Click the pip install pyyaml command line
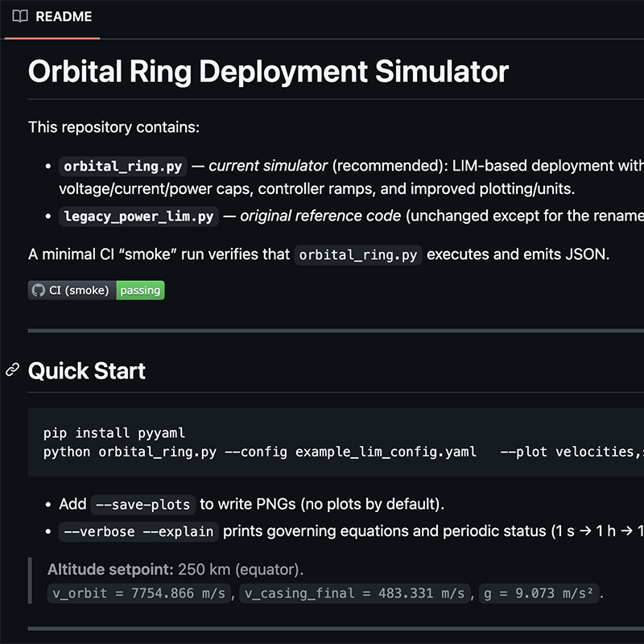The height and width of the screenshot is (644, 644). point(114,432)
